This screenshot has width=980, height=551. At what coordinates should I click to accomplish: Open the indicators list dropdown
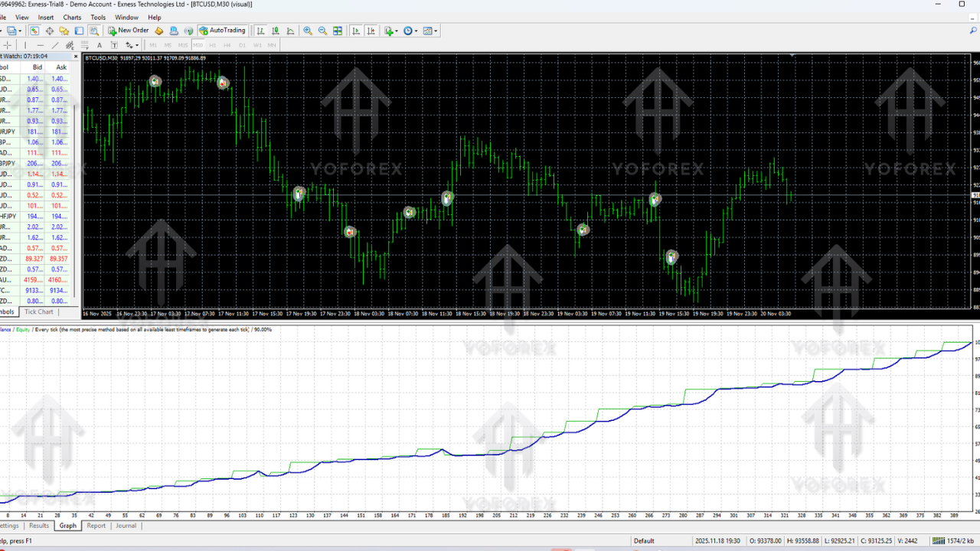pos(391,31)
